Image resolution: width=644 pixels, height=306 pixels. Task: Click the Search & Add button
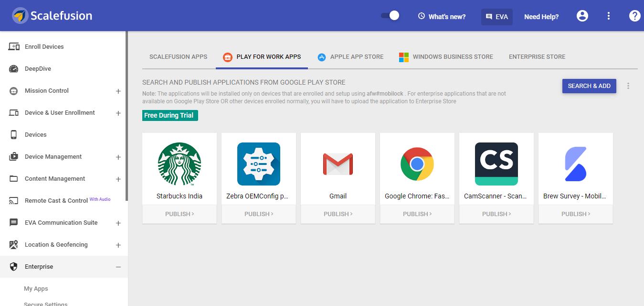[x=589, y=86]
